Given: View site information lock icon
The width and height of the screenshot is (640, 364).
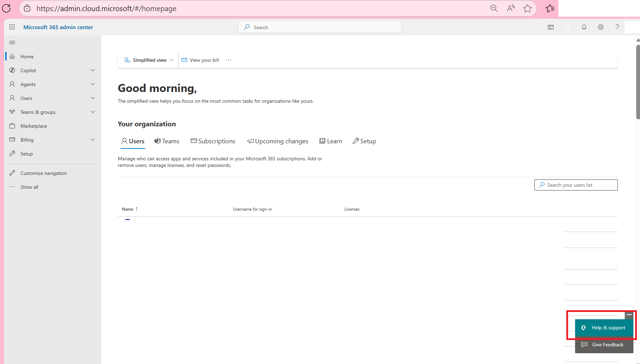Looking at the screenshot, I should [x=27, y=8].
